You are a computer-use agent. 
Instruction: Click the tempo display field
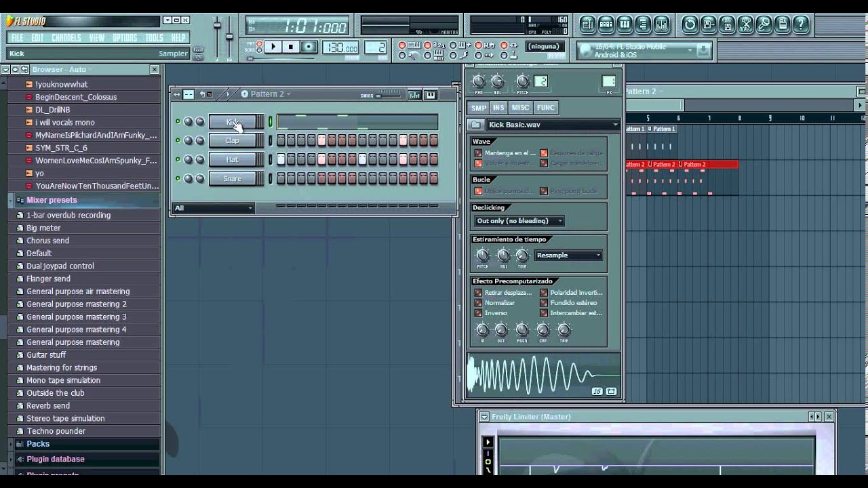[340, 47]
